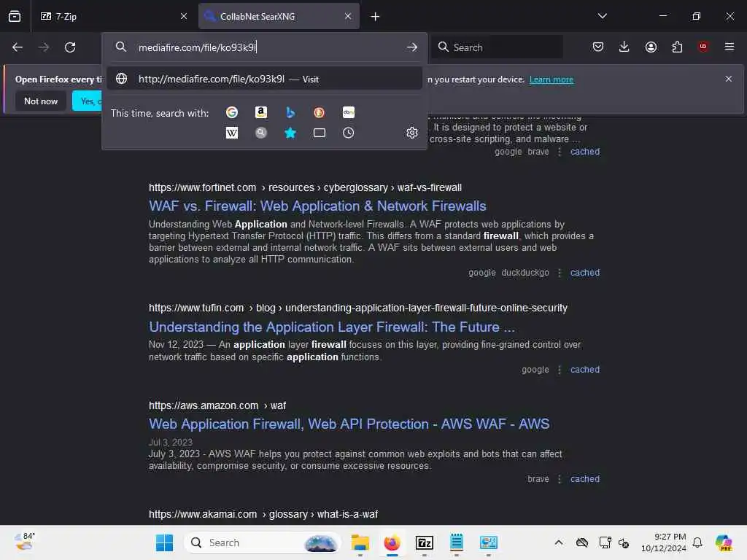Open search settings gear in URL dropdown
This screenshot has width=747, height=560.
(x=412, y=133)
